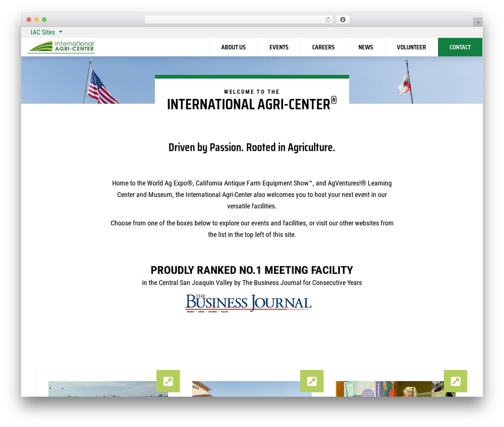Viewport: 504px width, 427px height.
Task: Open the arrow link on first card
Action: click(x=168, y=381)
